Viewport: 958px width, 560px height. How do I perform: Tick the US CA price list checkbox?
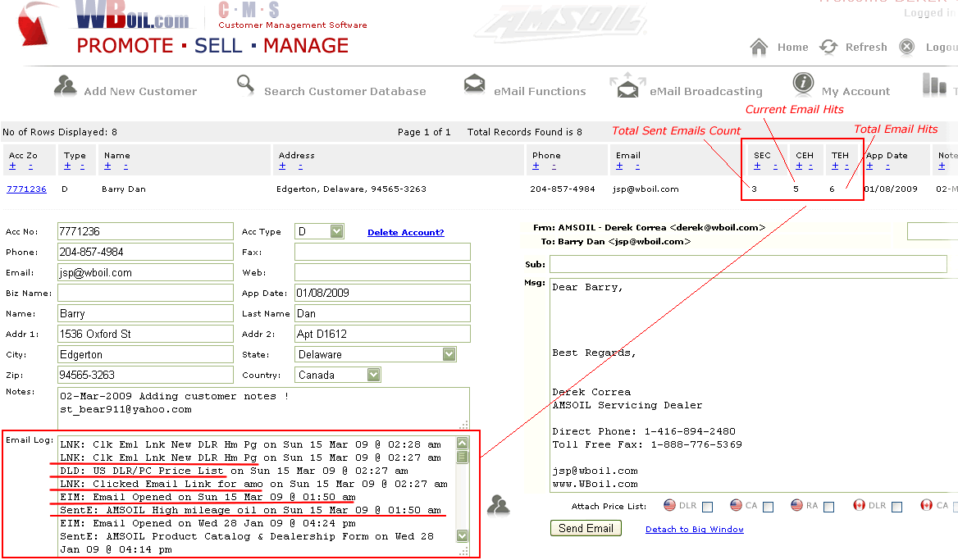(768, 507)
